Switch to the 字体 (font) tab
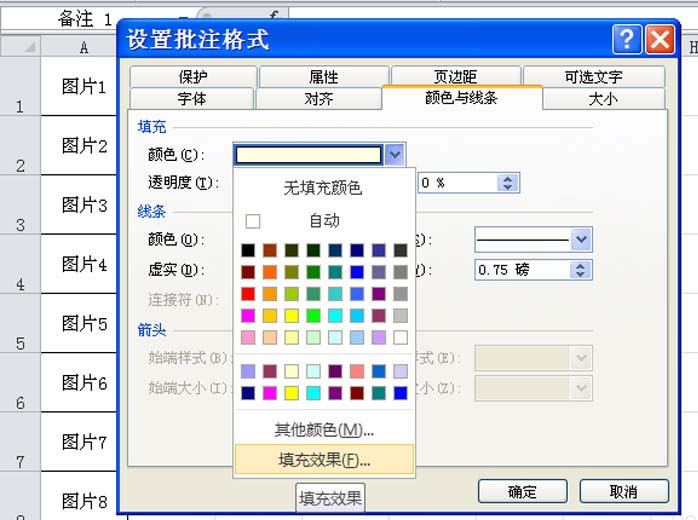Viewport: 698px width, 520px height. pos(192,99)
